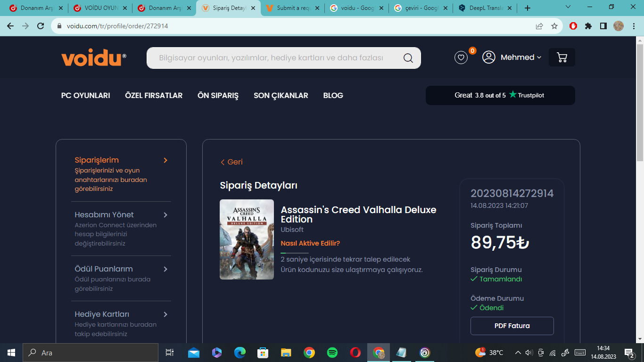
Task: Open Task View on the taskbar
Action: (170, 353)
